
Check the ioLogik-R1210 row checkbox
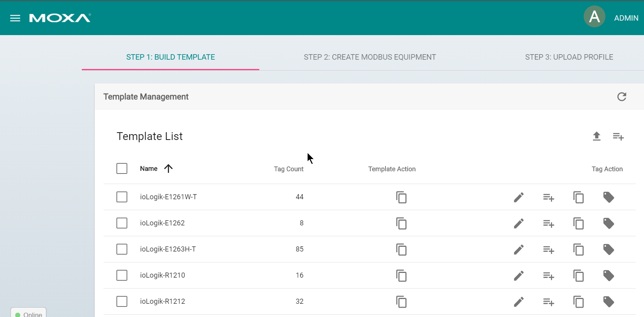[122, 275]
